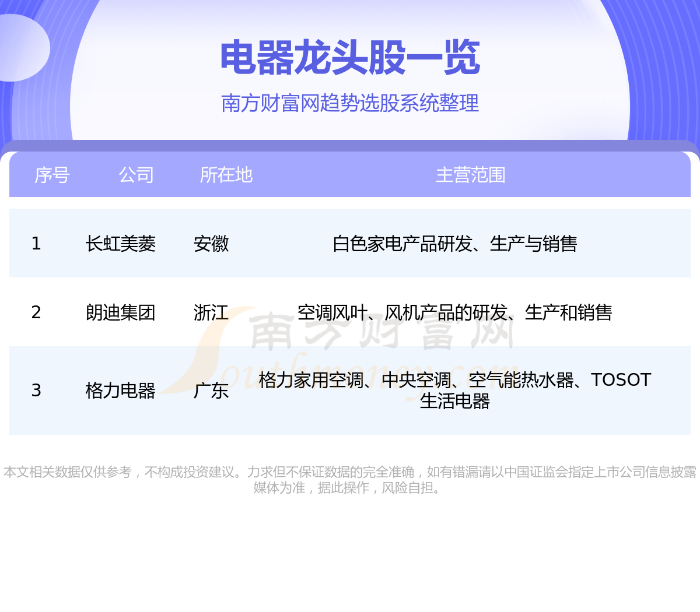Screen dimensions: 700x612
Task: Click row number 1
Action: coord(36,243)
